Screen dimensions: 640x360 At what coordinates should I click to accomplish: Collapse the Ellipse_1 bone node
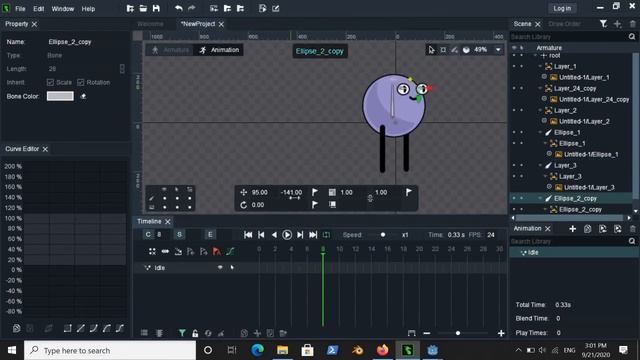tap(540, 133)
